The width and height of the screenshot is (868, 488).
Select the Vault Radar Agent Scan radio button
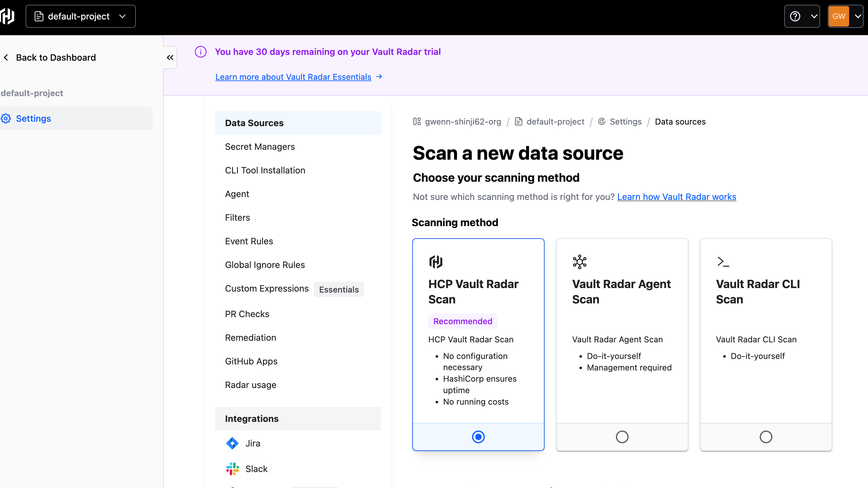coord(622,437)
